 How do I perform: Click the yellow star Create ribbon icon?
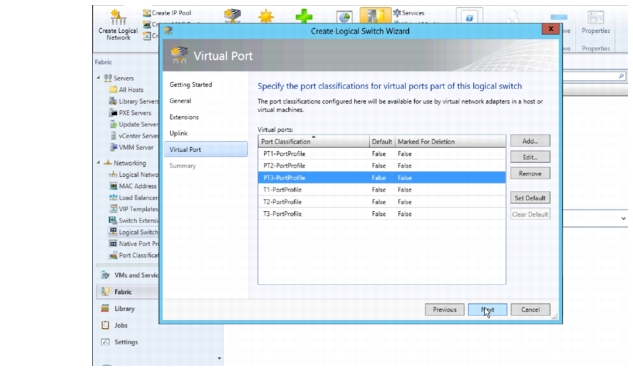click(x=266, y=16)
